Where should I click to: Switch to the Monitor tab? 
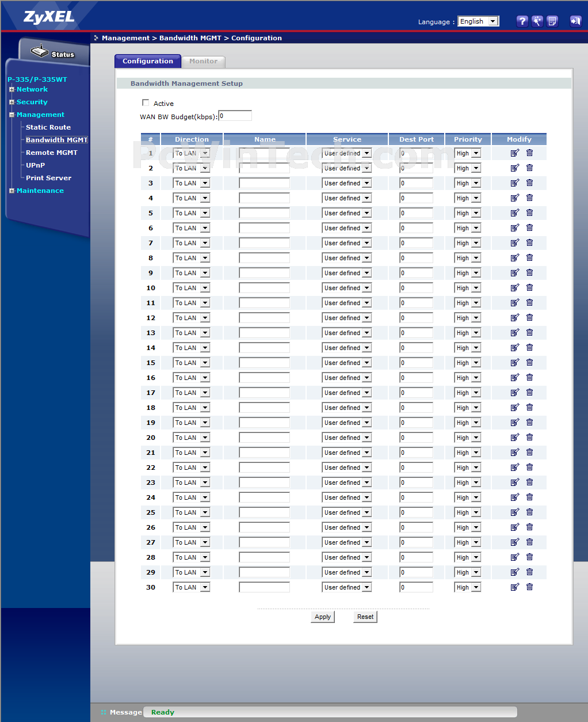(x=204, y=61)
